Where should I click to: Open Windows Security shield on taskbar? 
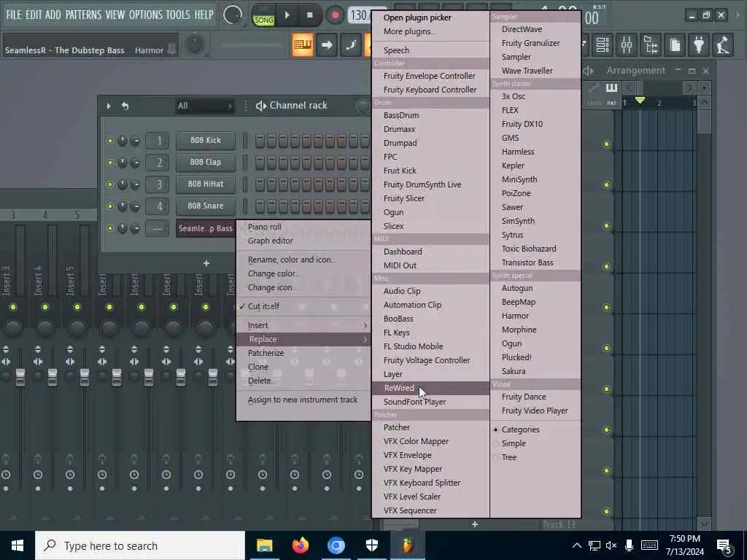(371, 545)
